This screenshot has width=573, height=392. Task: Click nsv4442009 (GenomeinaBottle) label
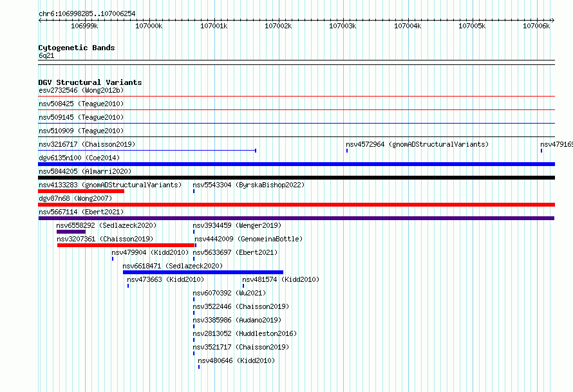coord(249,239)
